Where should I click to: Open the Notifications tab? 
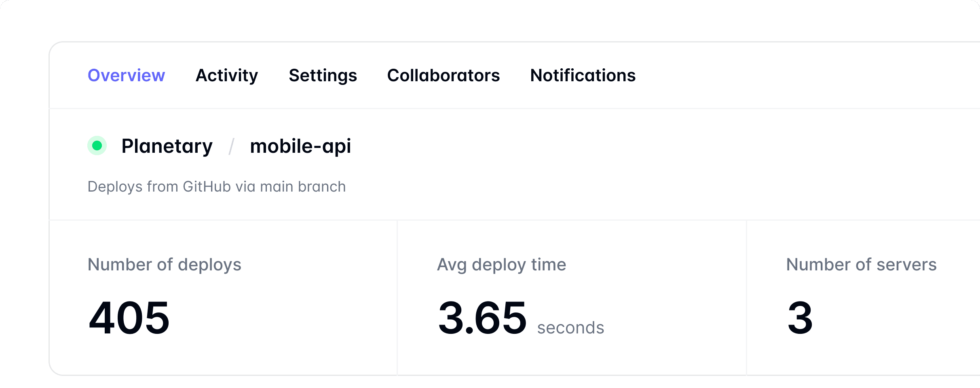pyautogui.click(x=583, y=76)
